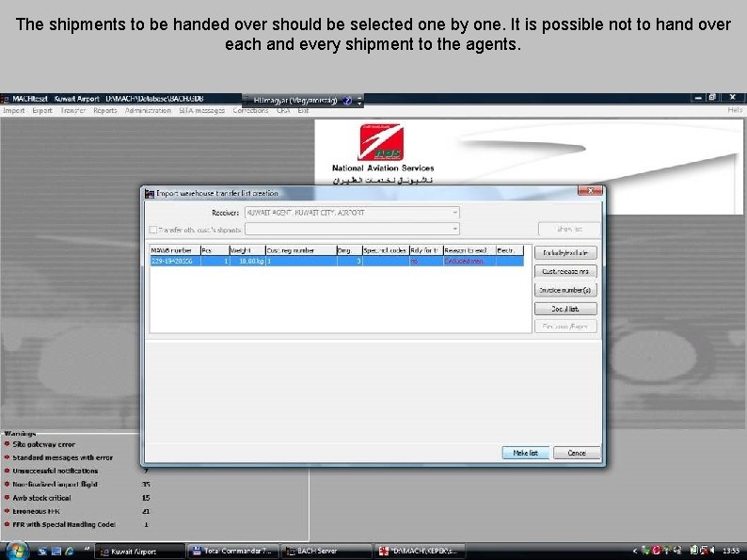The height and width of the screenshot is (560, 747).
Task: Select shipment row 229-19420556
Action: [337, 261]
